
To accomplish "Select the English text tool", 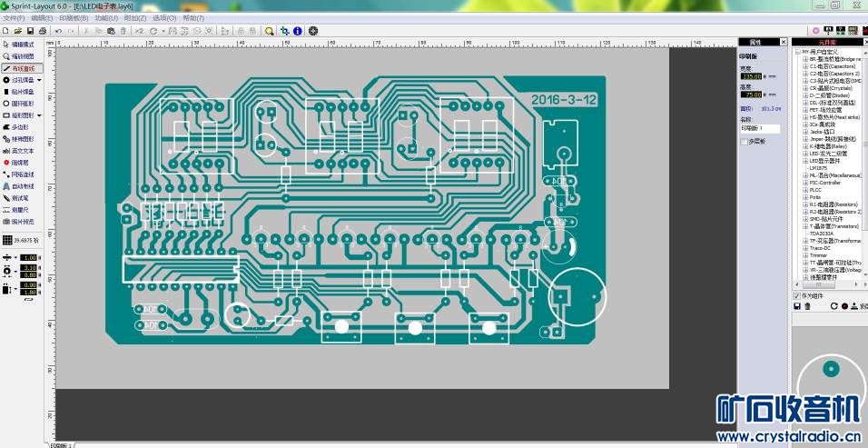I will pyautogui.click(x=20, y=151).
